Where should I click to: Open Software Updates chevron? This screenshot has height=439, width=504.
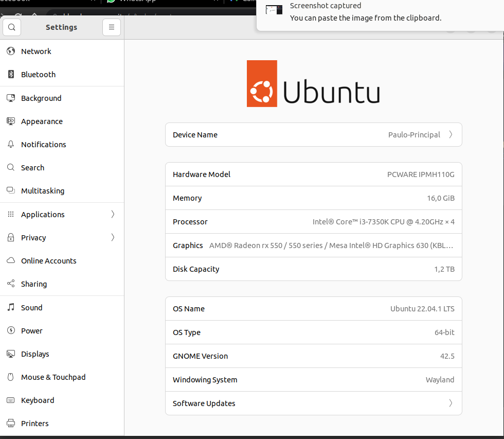[x=451, y=403]
